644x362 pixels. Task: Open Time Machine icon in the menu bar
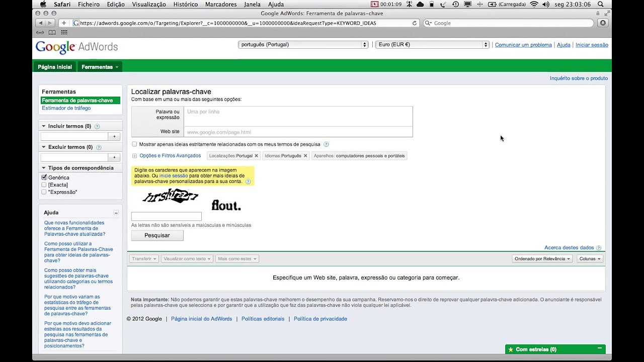pos(455,5)
